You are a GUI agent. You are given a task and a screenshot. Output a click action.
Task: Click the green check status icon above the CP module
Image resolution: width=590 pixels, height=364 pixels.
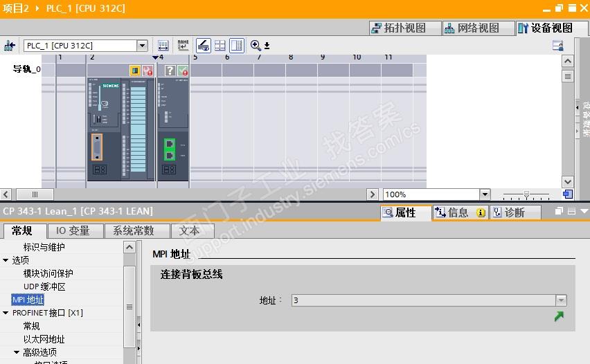[x=183, y=71]
